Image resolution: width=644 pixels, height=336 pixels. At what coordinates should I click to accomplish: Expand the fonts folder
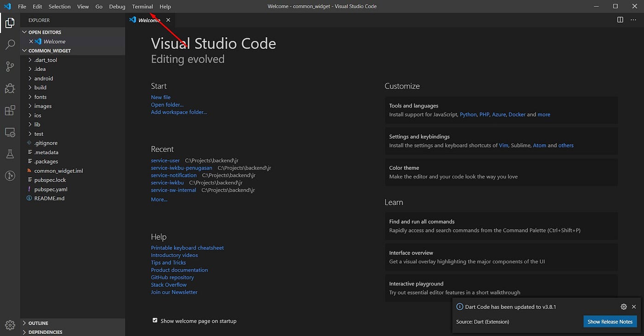(73, 97)
